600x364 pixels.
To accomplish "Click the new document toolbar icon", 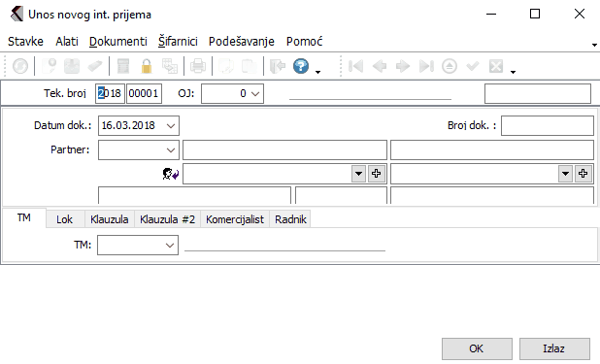I will click(x=49, y=66).
